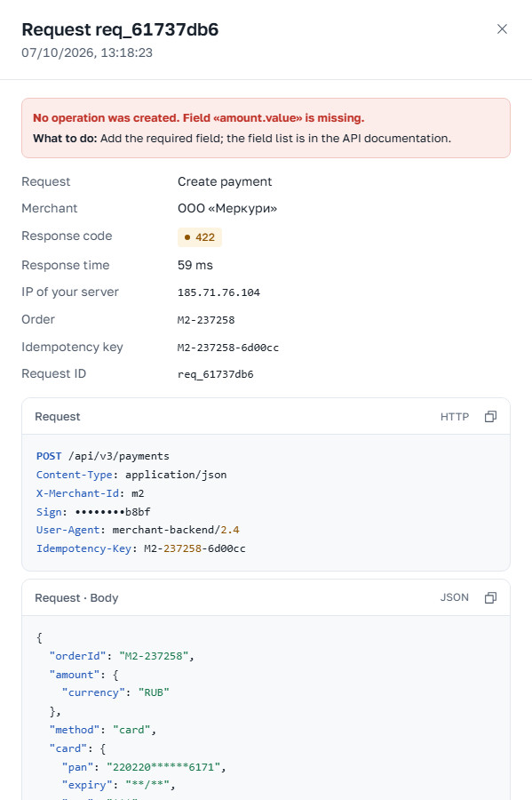Click the request ID value req_61737db6
Image resolution: width=532 pixels, height=800 pixels.
pyautogui.click(x=215, y=374)
